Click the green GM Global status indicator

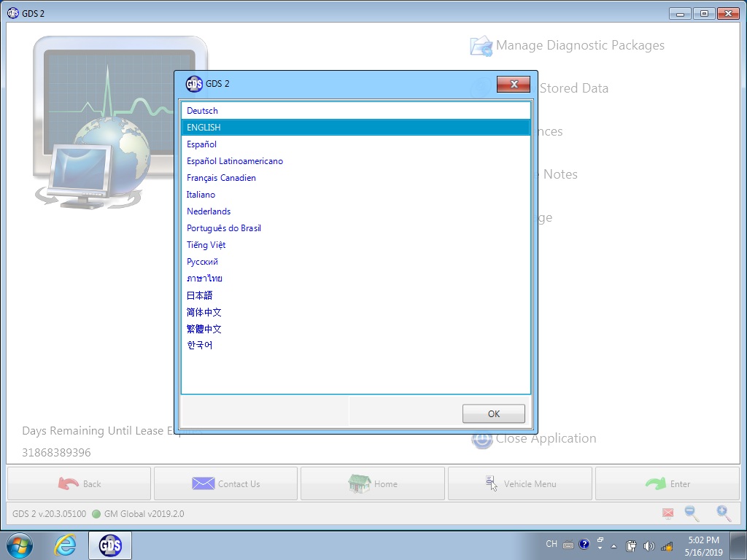point(96,514)
